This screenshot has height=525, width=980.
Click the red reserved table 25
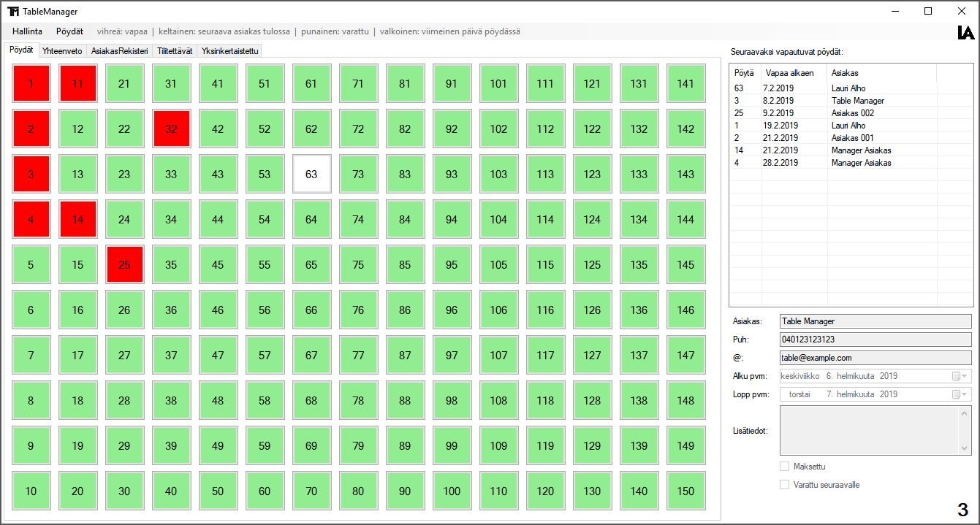pos(124,264)
